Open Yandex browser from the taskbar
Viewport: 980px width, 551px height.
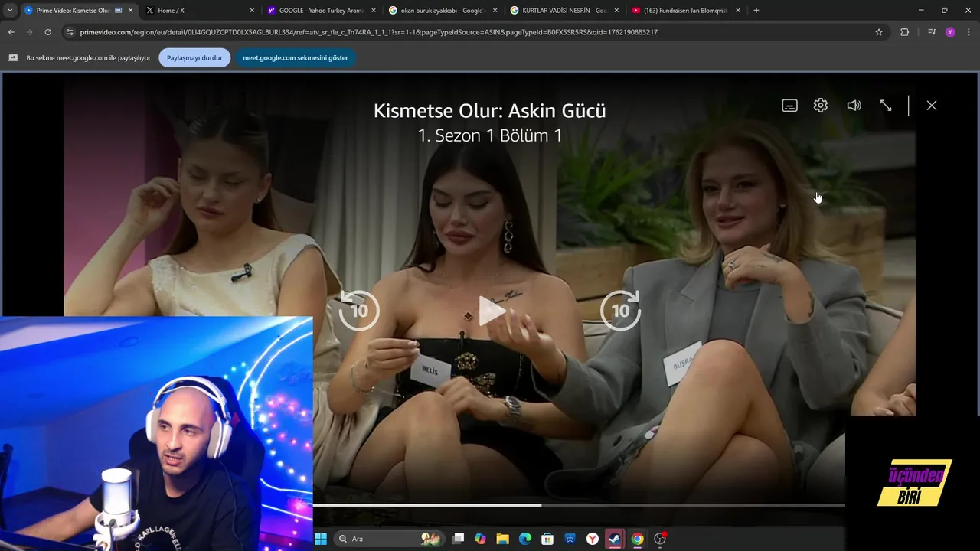coord(593,539)
